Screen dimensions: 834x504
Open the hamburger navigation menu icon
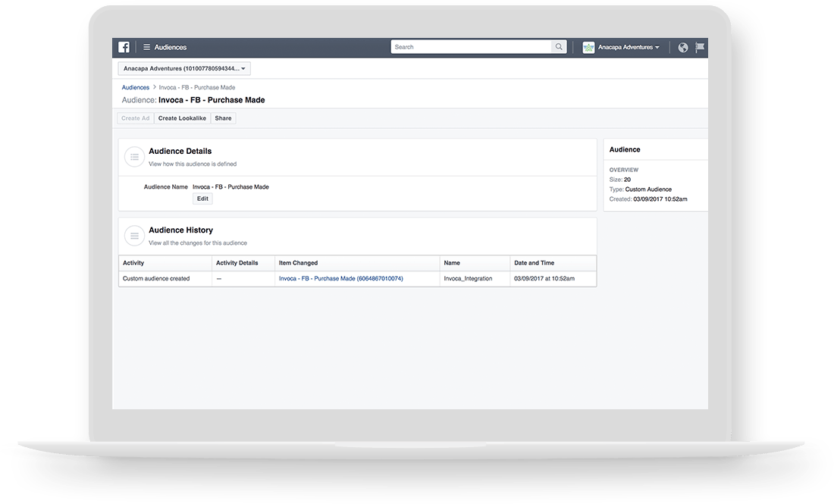pyautogui.click(x=147, y=46)
